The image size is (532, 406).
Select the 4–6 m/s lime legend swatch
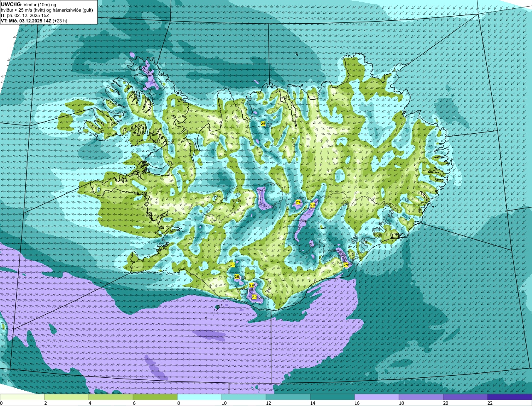[111, 397]
